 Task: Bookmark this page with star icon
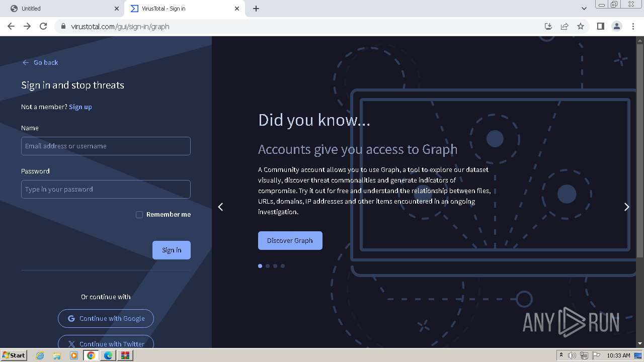(581, 26)
